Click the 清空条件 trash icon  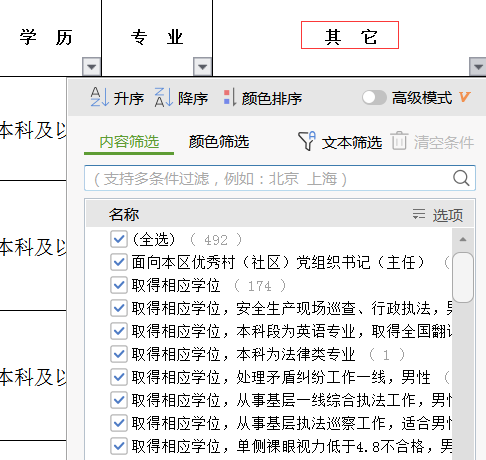[399, 141]
